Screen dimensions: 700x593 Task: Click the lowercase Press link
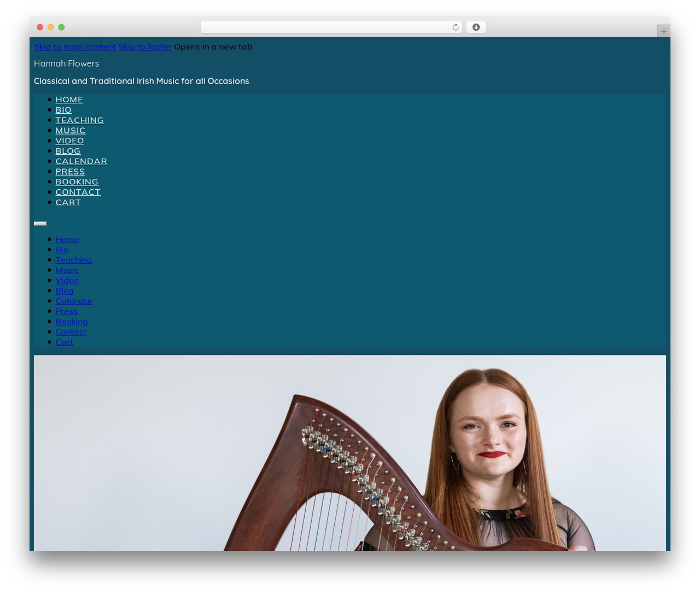[x=67, y=311]
